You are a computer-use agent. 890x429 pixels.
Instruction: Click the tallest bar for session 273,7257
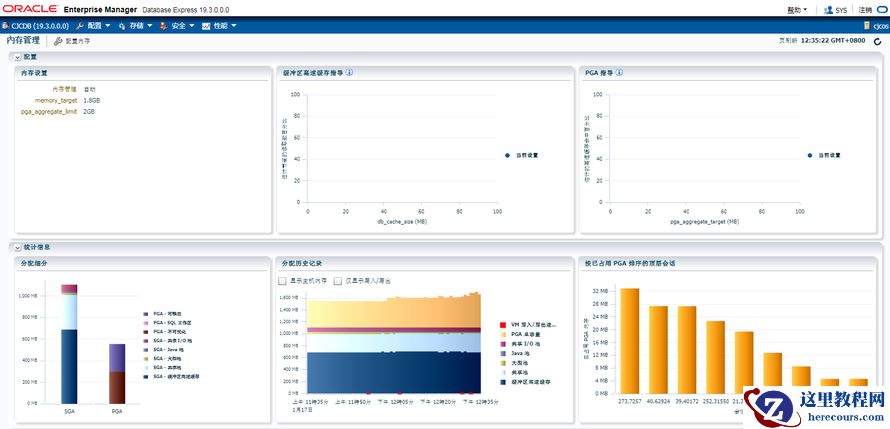point(629,340)
